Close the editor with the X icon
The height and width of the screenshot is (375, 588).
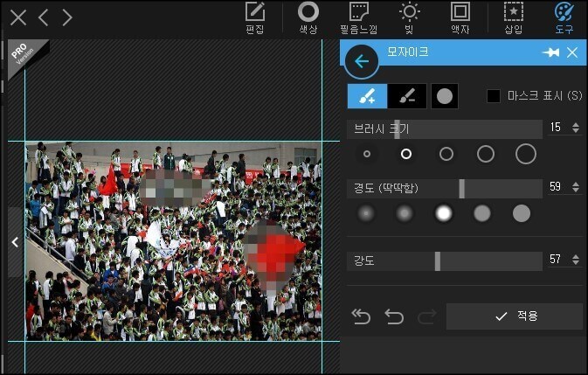18,17
